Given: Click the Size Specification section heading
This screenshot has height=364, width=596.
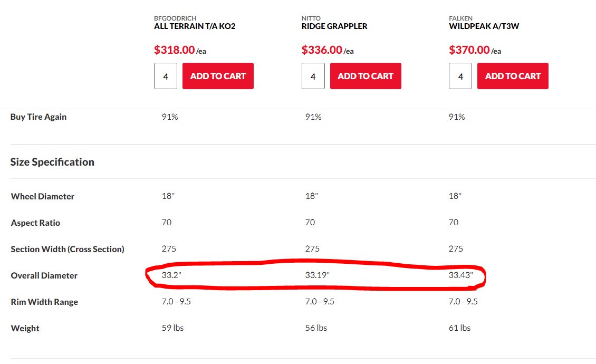Looking at the screenshot, I should click(x=52, y=162).
